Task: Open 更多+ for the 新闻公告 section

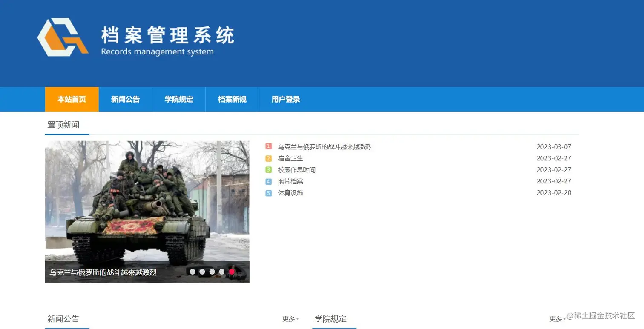Action: click(291, 319)
